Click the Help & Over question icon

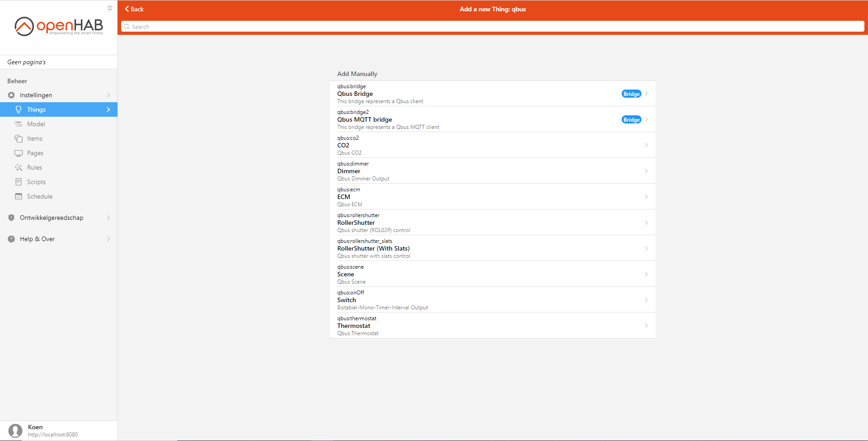11,239
